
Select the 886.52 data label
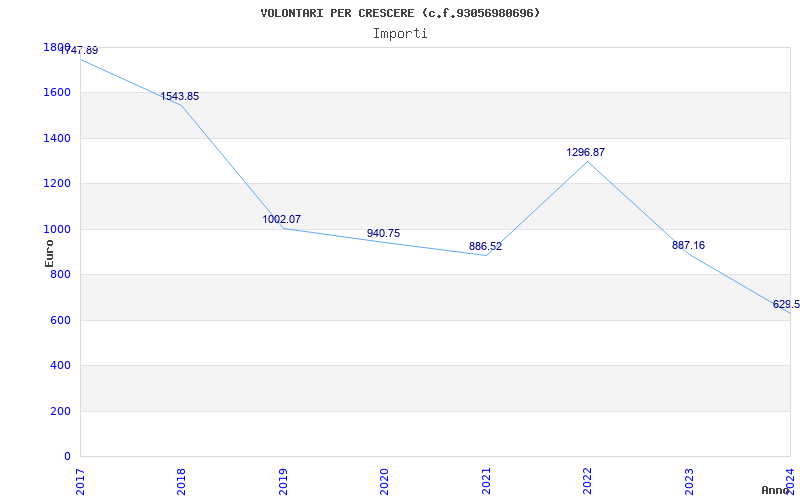[485, 246]
